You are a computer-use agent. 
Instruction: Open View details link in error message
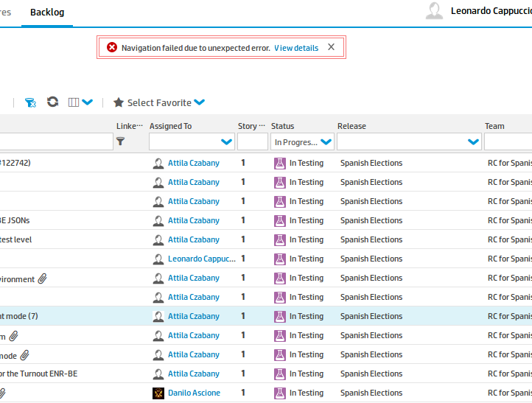(296, 48)
